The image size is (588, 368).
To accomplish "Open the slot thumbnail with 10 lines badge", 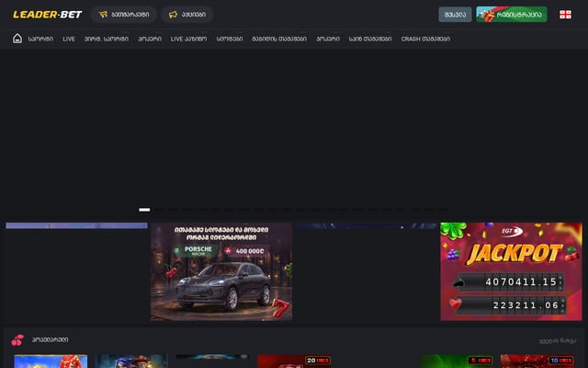I will tap(537, 362).
